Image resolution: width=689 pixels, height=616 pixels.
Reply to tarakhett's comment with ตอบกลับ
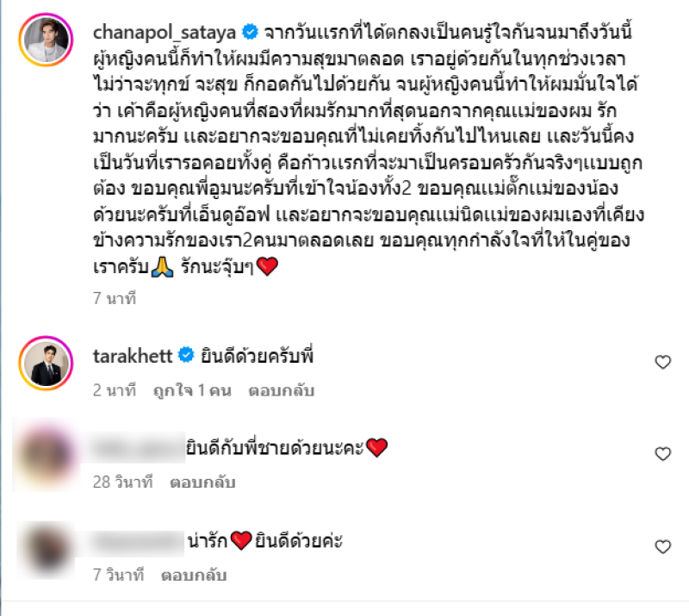[x=282, y=390]
